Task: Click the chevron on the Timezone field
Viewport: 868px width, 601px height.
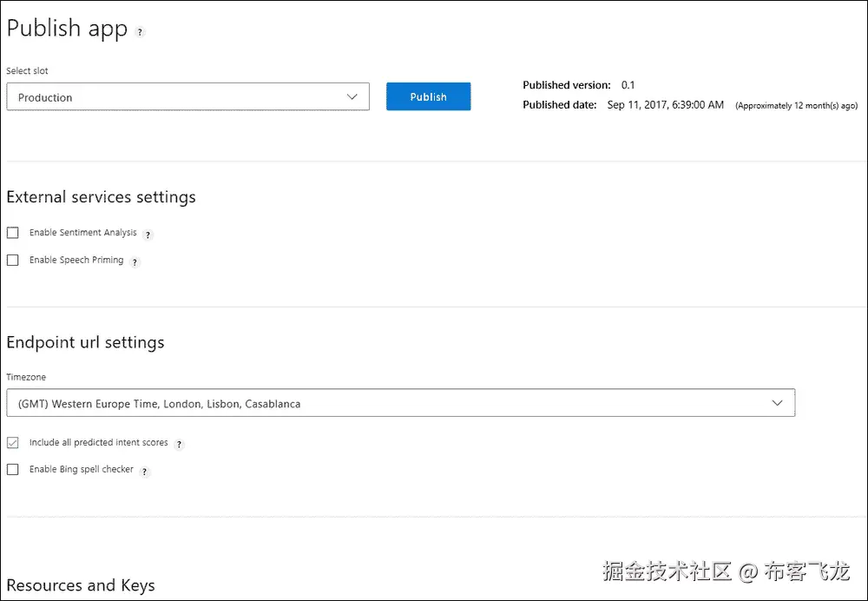Action: [778, 403]
